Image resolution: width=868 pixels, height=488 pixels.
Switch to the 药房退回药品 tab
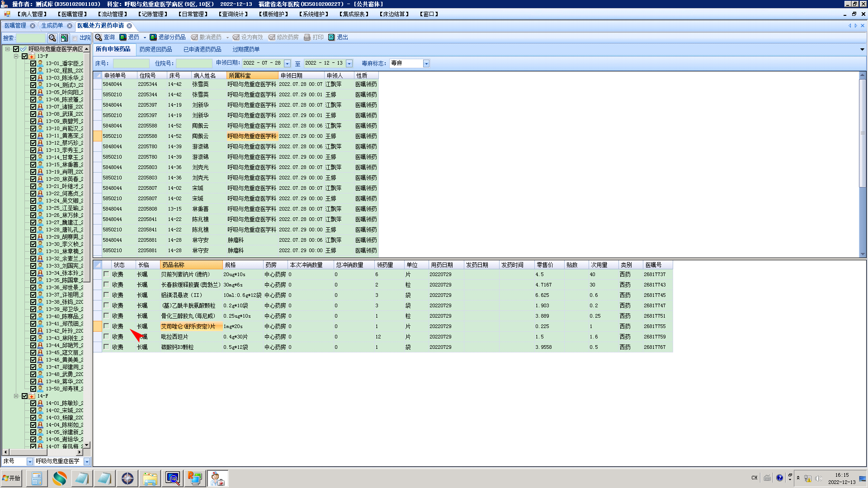156,49
